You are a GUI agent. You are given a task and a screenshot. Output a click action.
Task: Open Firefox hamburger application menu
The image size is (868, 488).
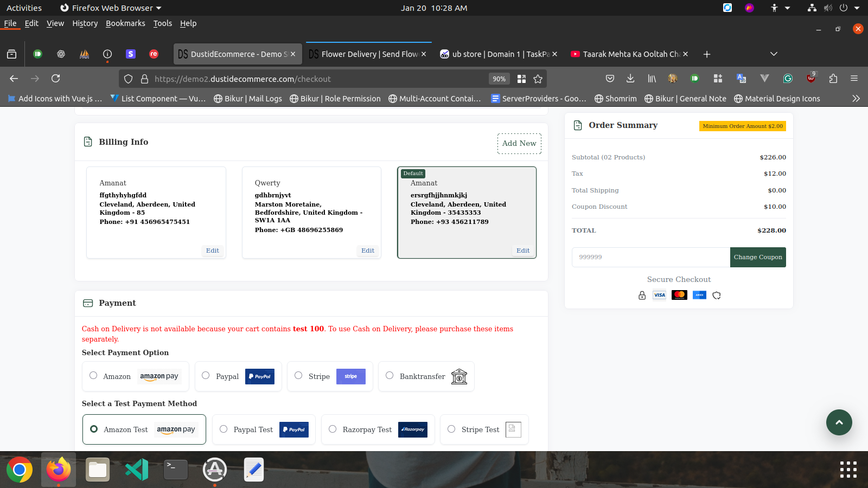[x=854, y=79]
